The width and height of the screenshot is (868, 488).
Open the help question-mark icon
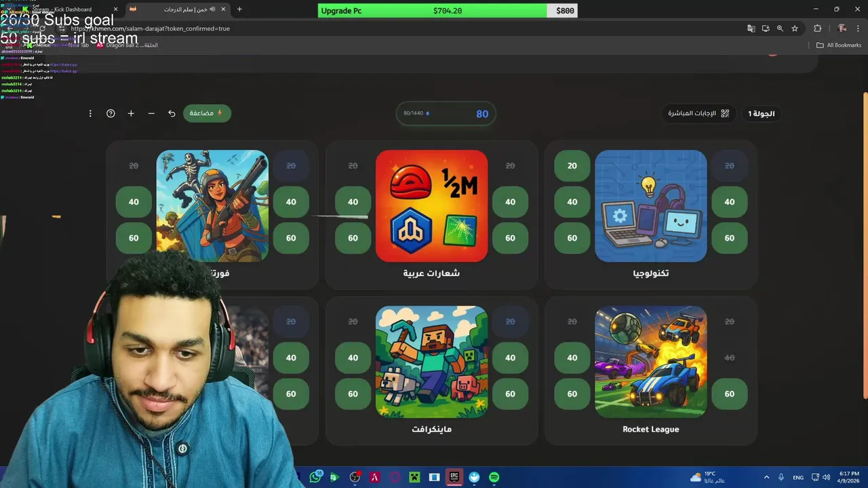(111, 113)
